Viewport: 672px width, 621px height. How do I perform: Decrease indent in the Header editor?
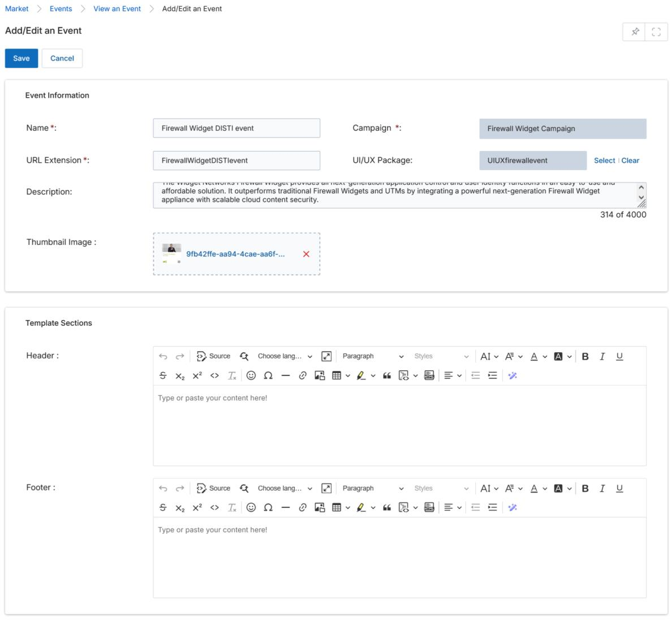point(475,376)
